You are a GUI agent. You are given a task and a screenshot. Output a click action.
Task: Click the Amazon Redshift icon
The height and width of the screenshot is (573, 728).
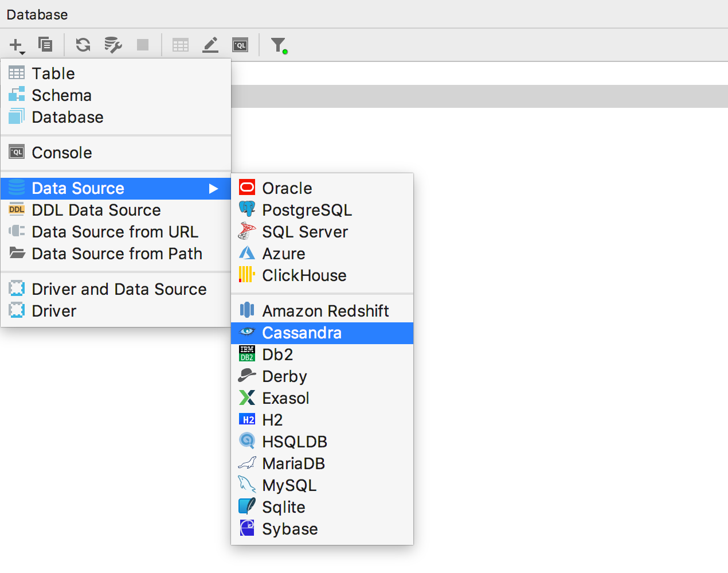point(247,310)
